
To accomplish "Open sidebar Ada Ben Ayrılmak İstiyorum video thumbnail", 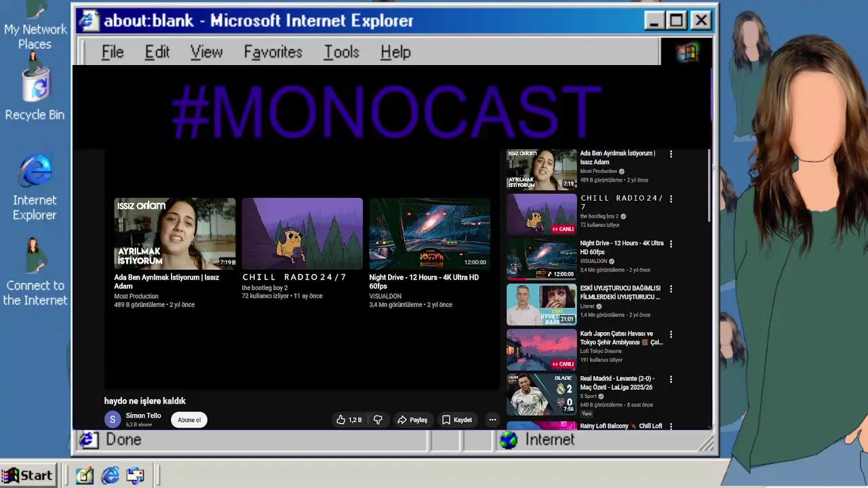I will [541, 169].
